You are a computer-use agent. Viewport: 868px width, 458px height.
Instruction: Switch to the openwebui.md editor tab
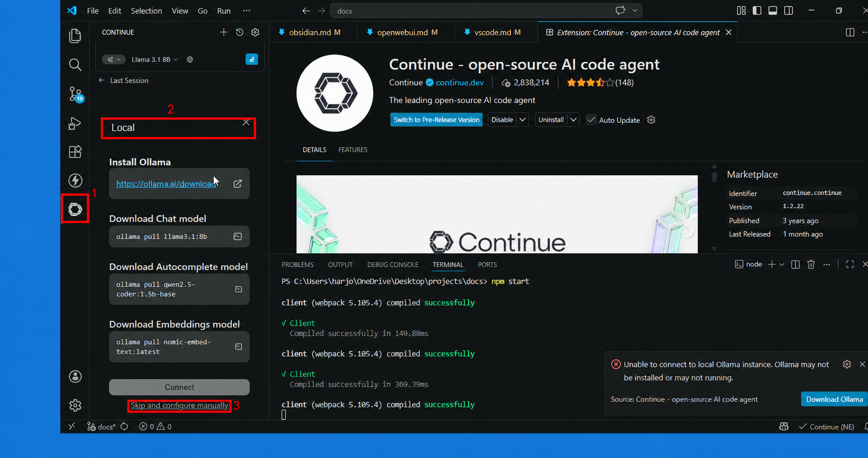tap(406, 32)
